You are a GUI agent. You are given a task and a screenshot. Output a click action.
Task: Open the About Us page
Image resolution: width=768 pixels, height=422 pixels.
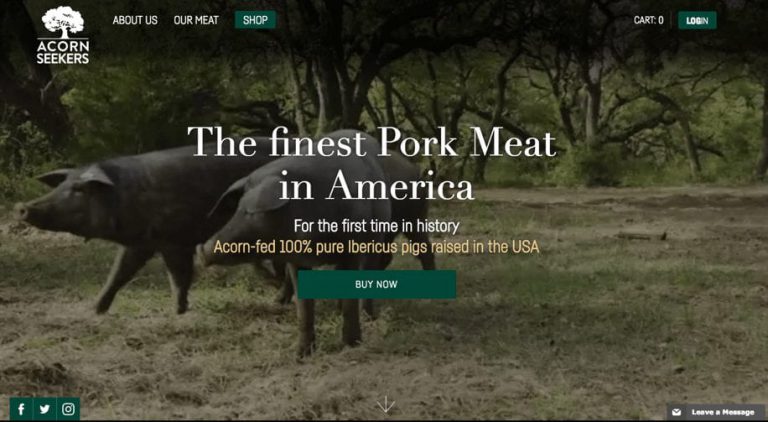135,20
